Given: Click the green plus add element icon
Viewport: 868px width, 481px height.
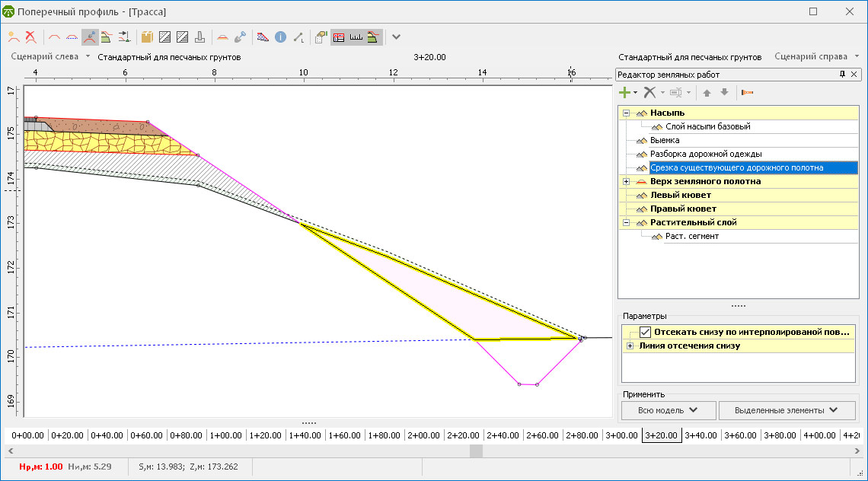Looking at the screenshot, I should click(624, 92).
